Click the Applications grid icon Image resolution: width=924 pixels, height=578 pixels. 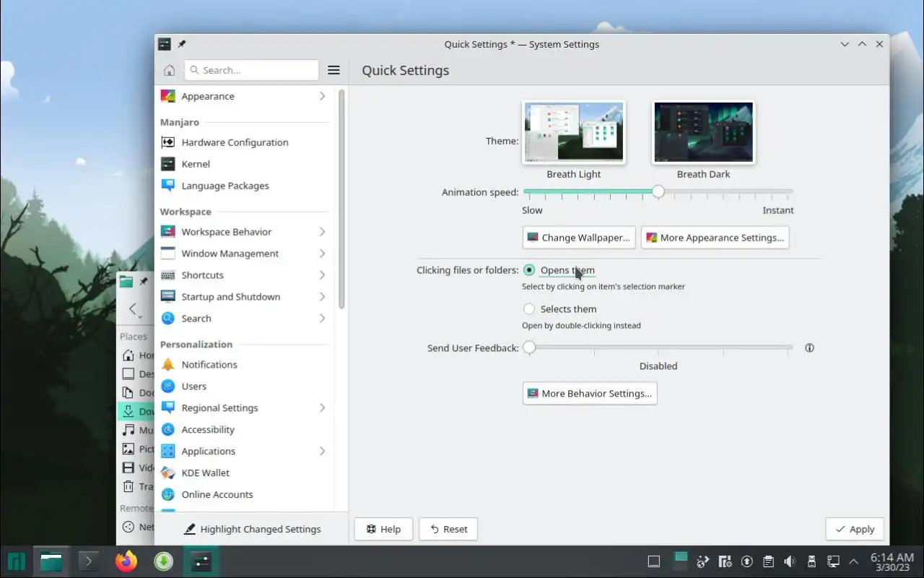pyautogui.click(x=167, y=452)
